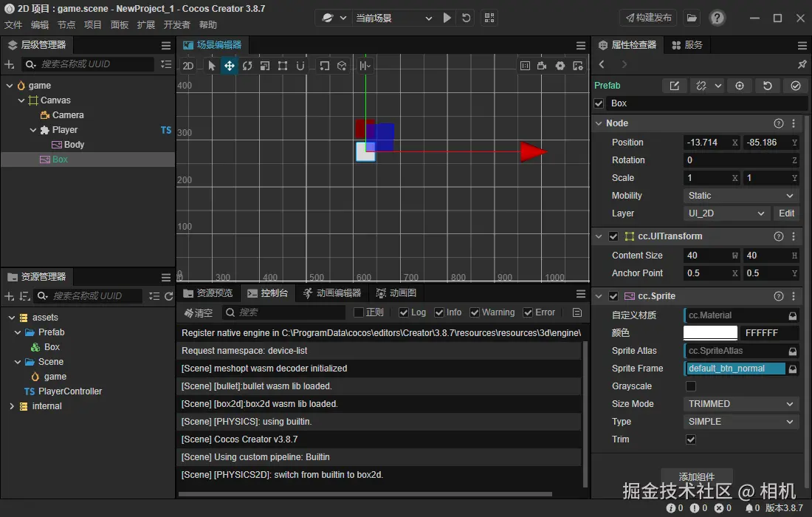Click the Prefab unlink icon

(x=701, y=86)
